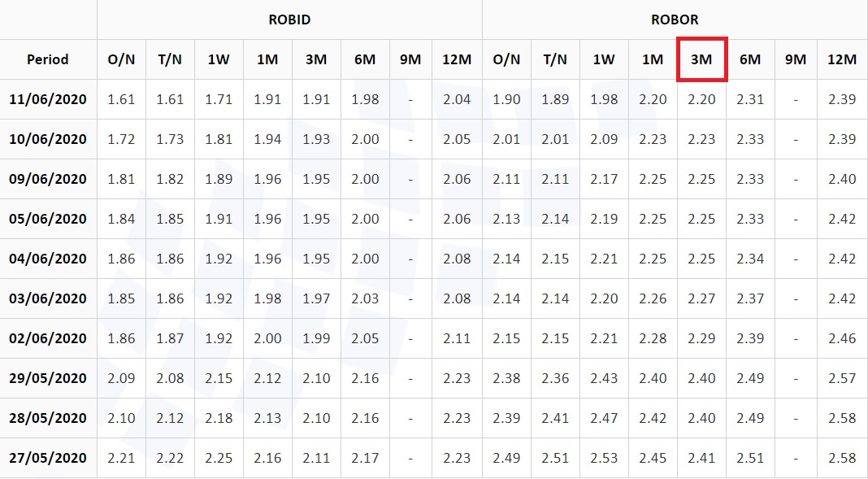Select ROBID O/N value for 10/06/2020

pyautogui.click(x=121, y=139)
